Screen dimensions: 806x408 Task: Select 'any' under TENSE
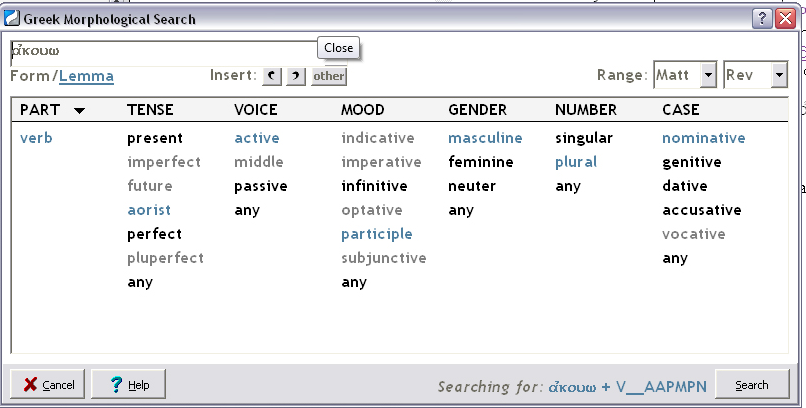[140, 283]
